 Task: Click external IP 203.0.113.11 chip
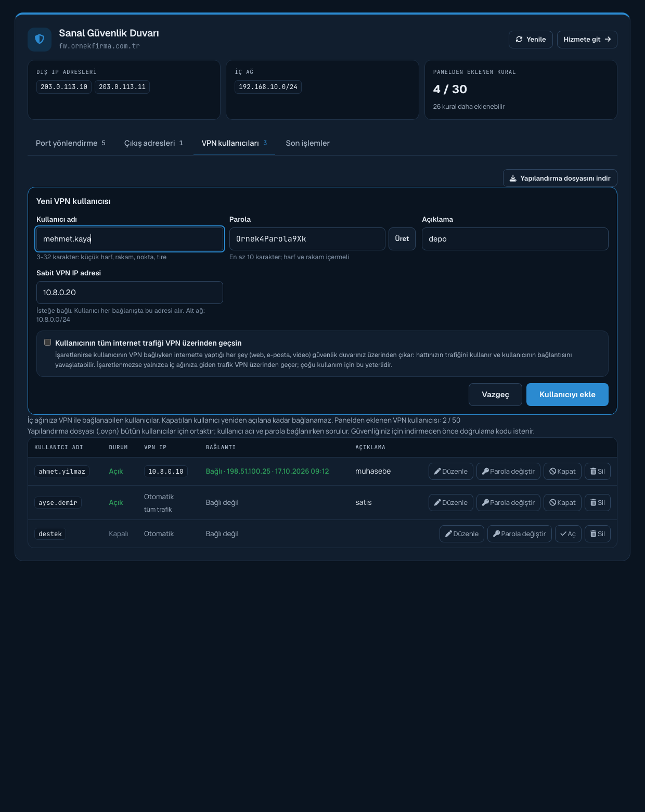tap(122, 87)
